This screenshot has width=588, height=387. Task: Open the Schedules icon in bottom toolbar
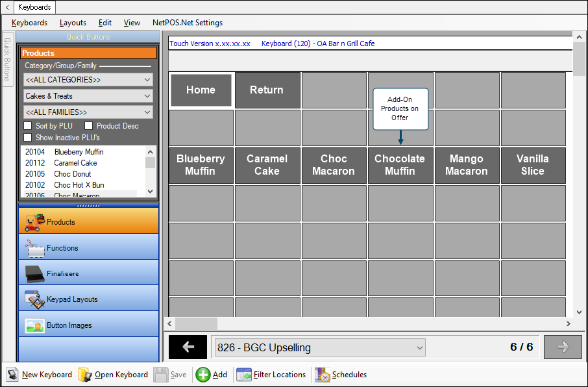pos(323,375)
